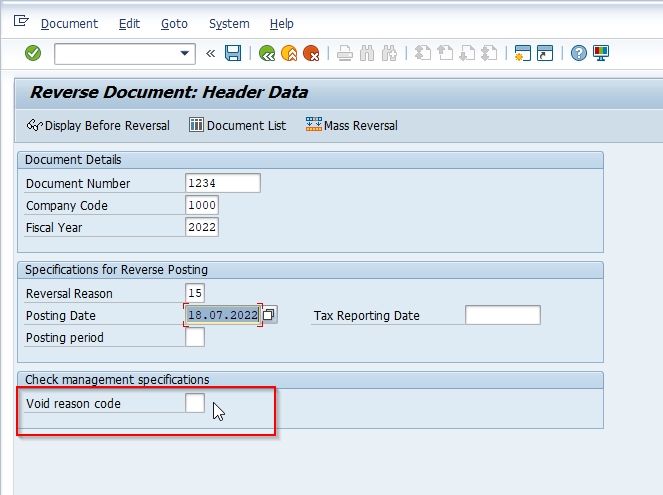
Task: Click the Find Next binoculars icon
Action: pos(389,54)
